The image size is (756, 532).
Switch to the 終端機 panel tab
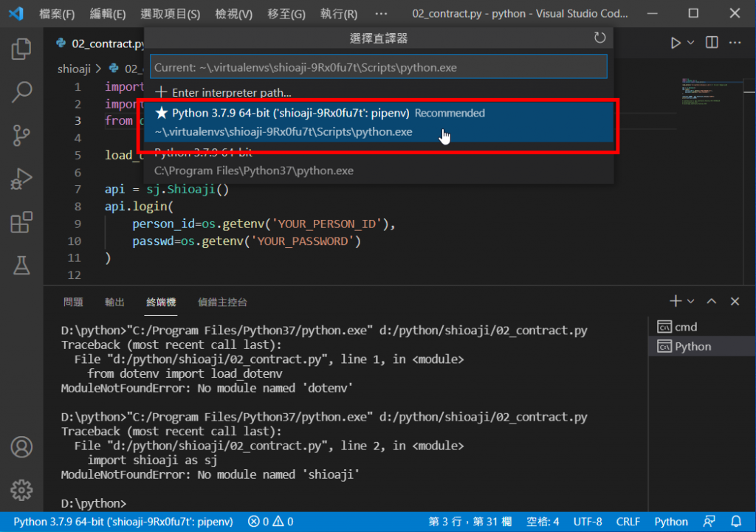(x=161, y=302)
